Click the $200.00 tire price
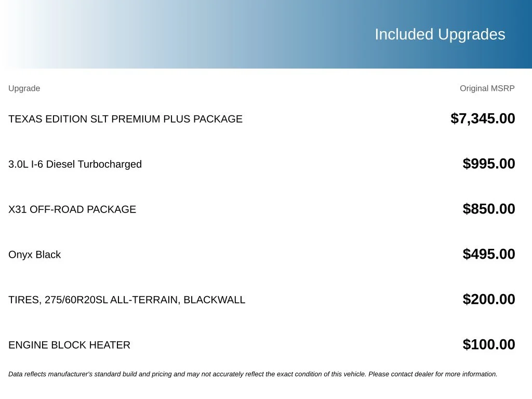Image resolution: width=532 pixels, height=399 pixels. coord(488,299)
